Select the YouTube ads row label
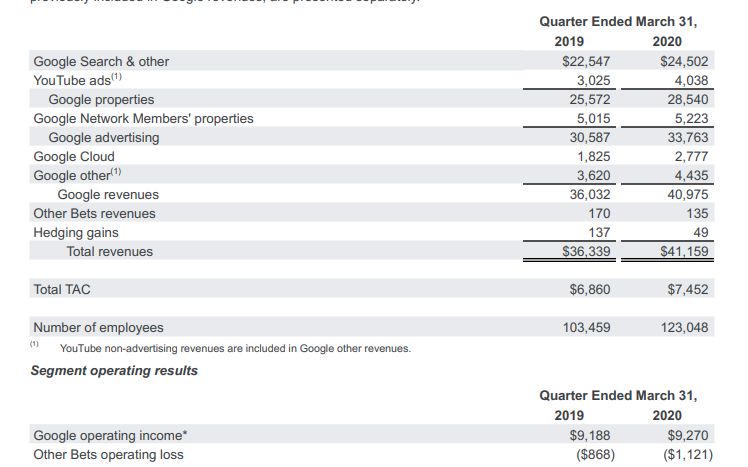This screenshot has width=748, height=467. pyautogui.click(x=78, y=81)
